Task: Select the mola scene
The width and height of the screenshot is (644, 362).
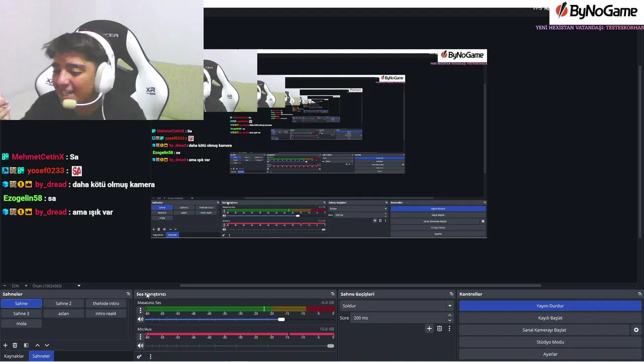Action: coord(21,323)
